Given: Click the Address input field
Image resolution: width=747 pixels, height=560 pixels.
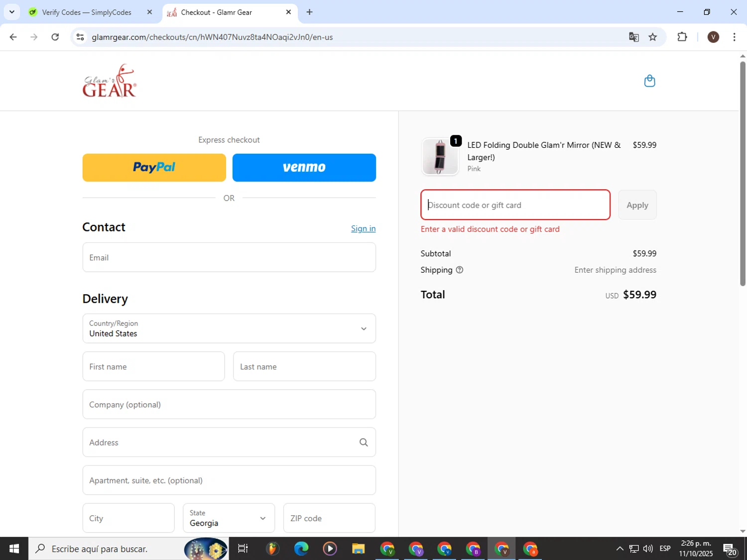Looking at the screenshot, I should pyautogui.click(x=229, y=442).
